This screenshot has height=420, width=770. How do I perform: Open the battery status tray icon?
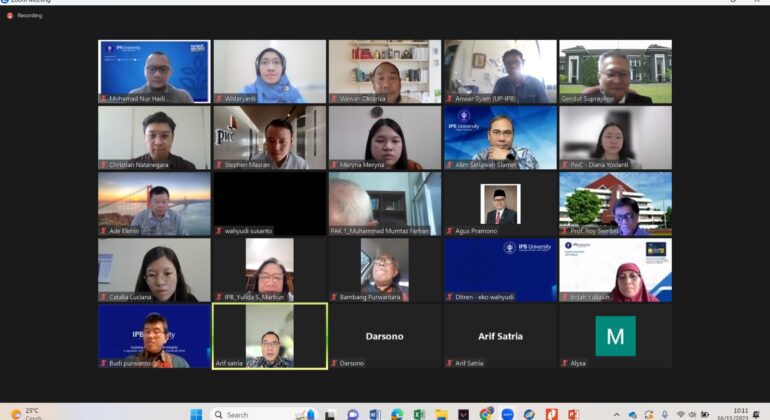(x=705, y=415)
